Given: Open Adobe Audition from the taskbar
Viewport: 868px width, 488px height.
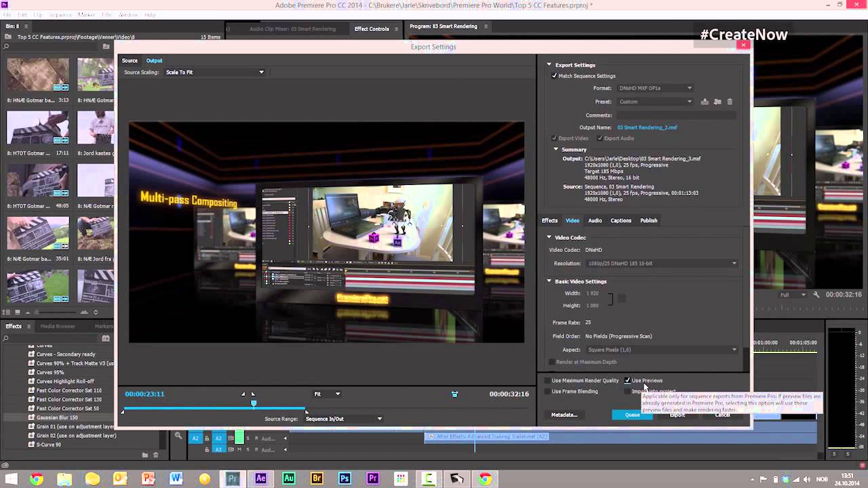Looking at the screenshot, I should (x=289, y=479).
